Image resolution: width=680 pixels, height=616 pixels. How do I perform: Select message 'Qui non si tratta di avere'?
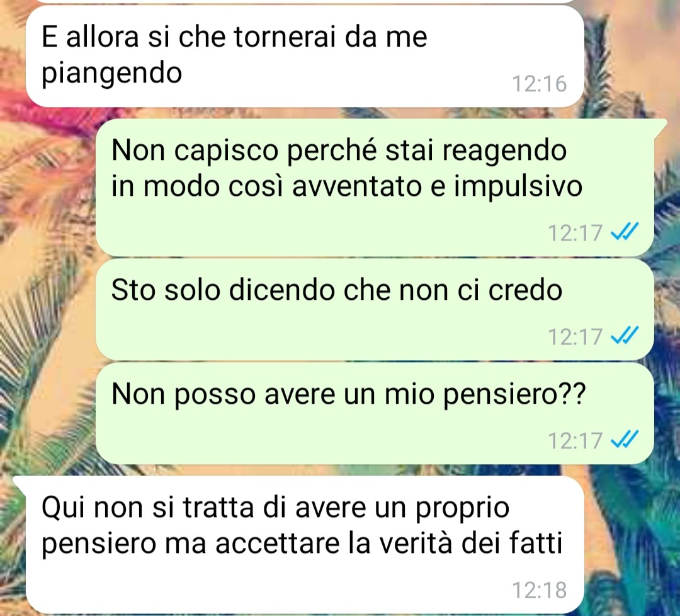tap(305, 544)
